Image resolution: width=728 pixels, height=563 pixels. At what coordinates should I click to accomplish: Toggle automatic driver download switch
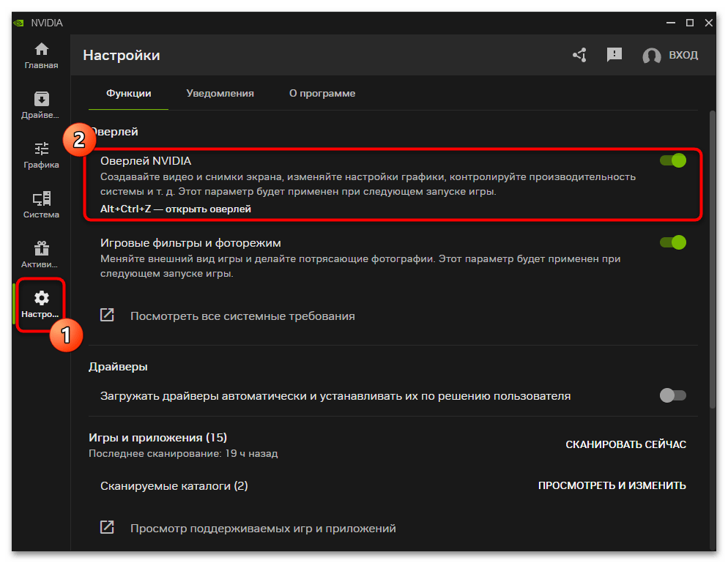(x=673, y=395)
